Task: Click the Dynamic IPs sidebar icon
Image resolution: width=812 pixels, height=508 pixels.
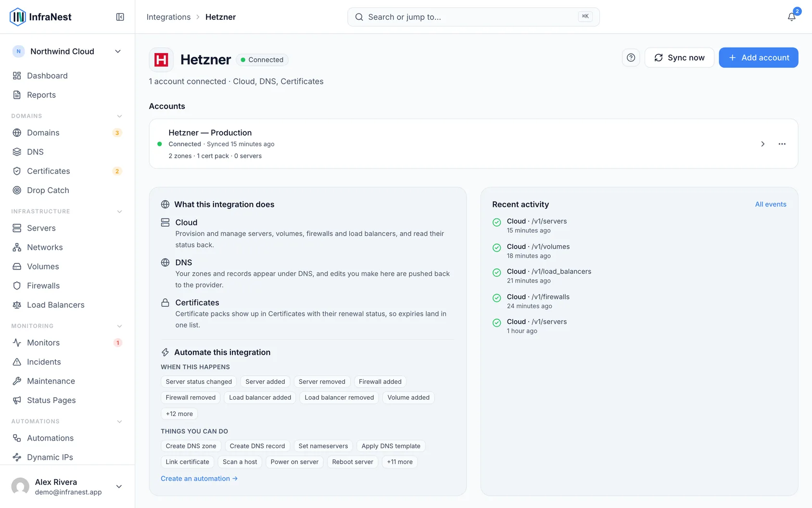Action: (17, 457)
